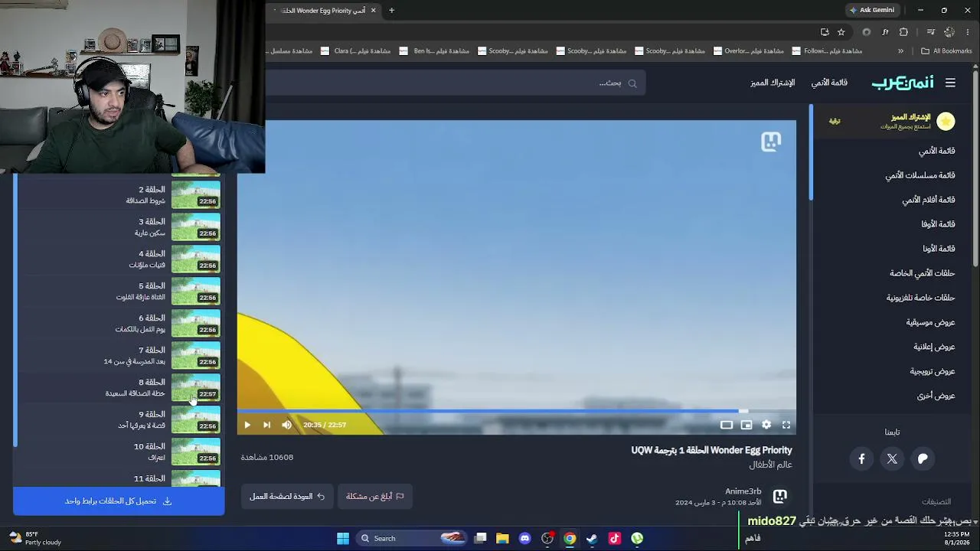Open episode 8 thumbnail in the list
The image size is (980, 551).
click(x=196, y=388)
